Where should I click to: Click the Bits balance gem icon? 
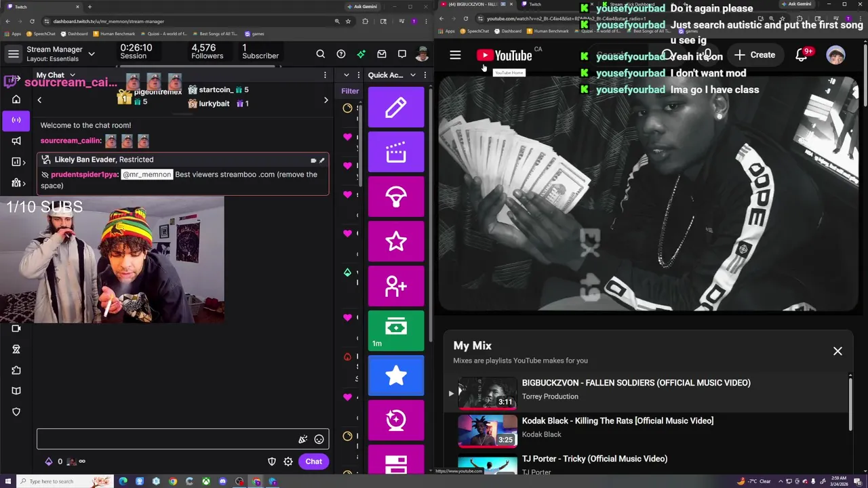pos(49,462)
